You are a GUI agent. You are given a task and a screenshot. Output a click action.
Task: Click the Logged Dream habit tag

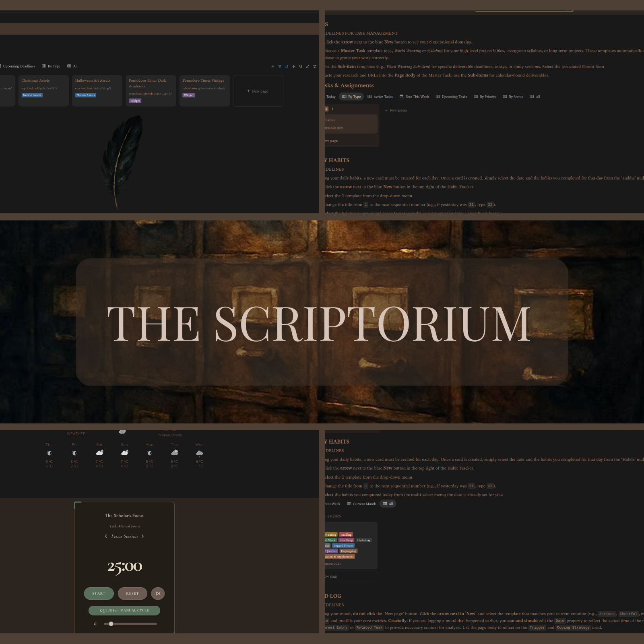343,546
